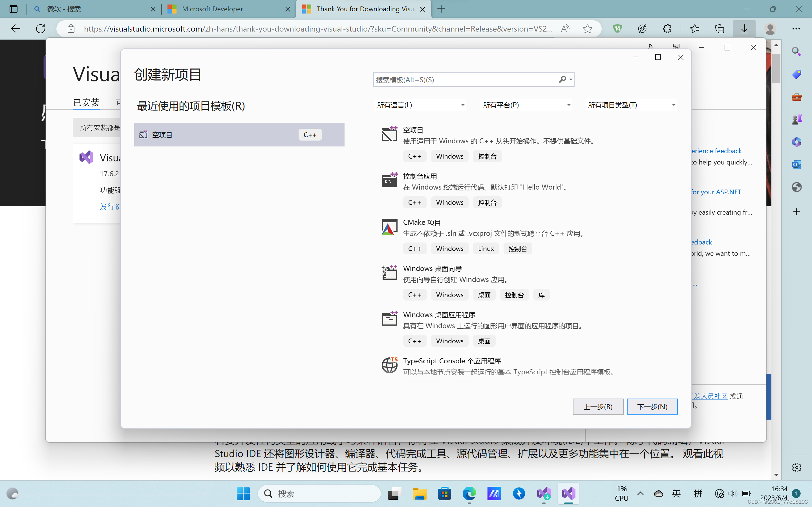Open Visual Studio from the taskbar
This screenshot has width=812, height=507.
tap(568, 493)
